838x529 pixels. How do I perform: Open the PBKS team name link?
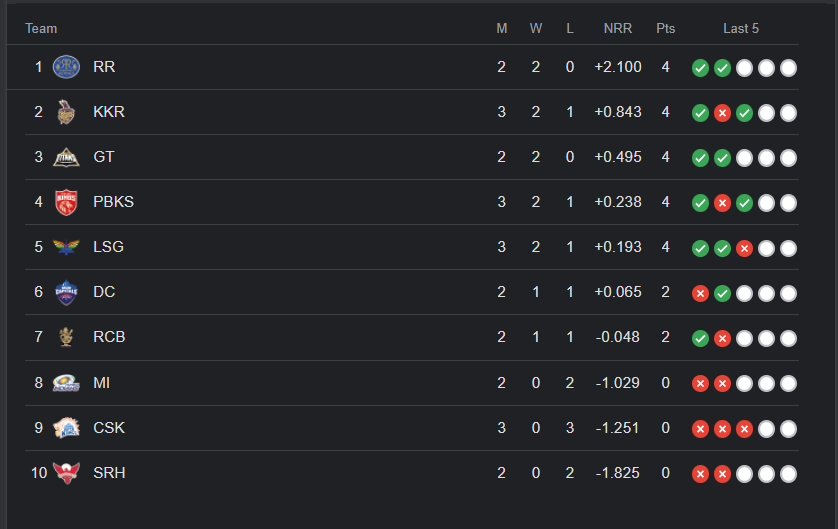tap(113, 202)
